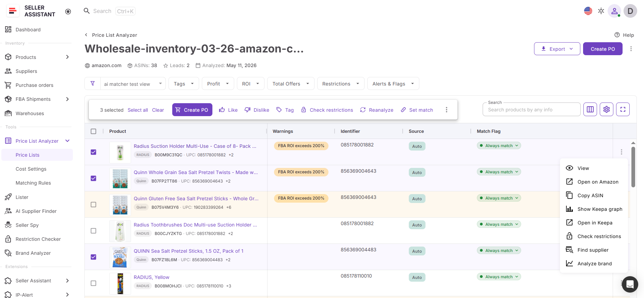Open the chat support bubble

click(x=630, y=284)
